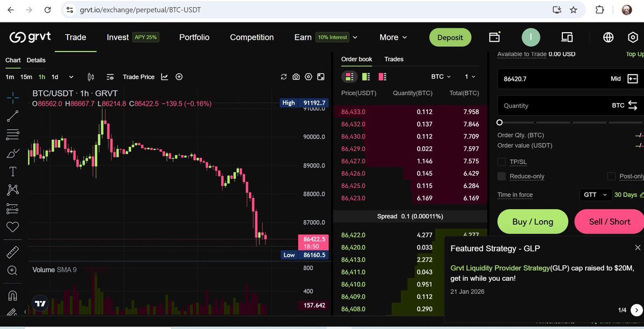Open the Fibonacci retracement tool

12,134
